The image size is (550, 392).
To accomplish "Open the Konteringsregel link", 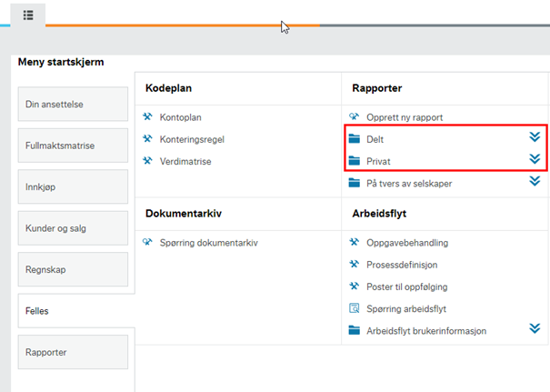I will pyautogui.click(x=192, y=139).
